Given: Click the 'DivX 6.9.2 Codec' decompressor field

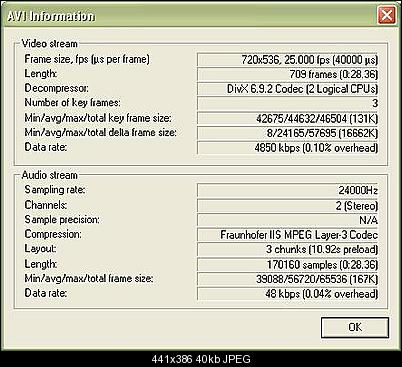Looking at the screenshot, I should click(287, 89).
